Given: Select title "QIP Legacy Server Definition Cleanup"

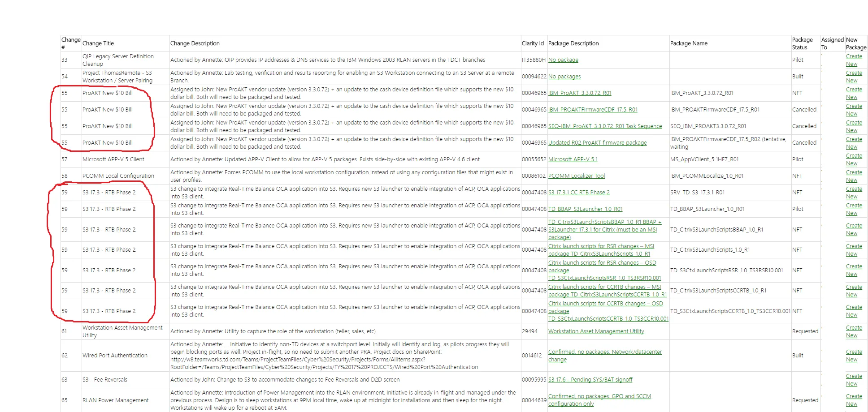Looking at the screenshot, I should [x=118, y=60].
